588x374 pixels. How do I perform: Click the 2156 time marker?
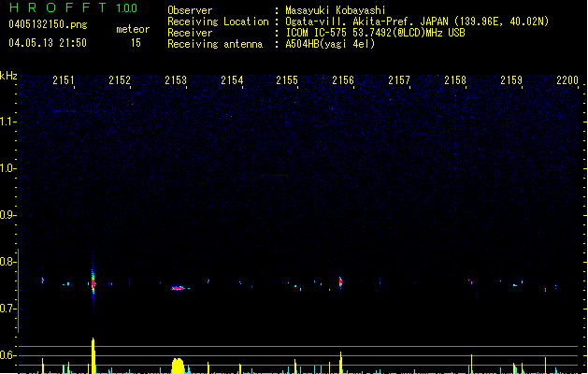click(x=343, y=80)
